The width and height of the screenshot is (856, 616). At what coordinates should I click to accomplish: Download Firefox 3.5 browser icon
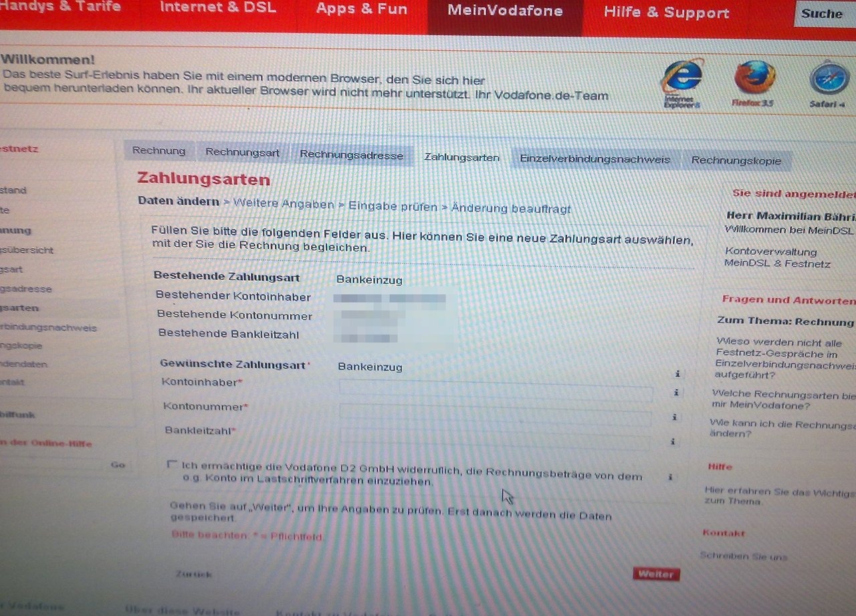(x=754, y=84)
